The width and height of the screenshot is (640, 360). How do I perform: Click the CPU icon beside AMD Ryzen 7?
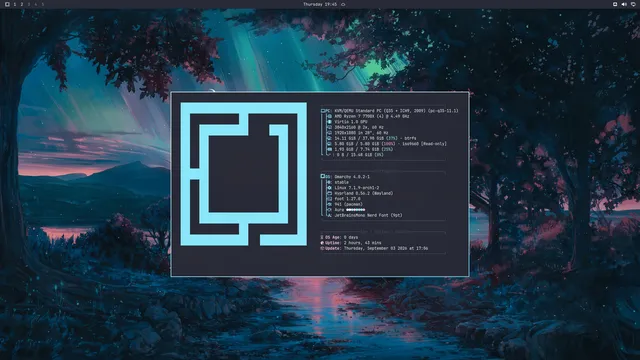click(x=329, y=116)
